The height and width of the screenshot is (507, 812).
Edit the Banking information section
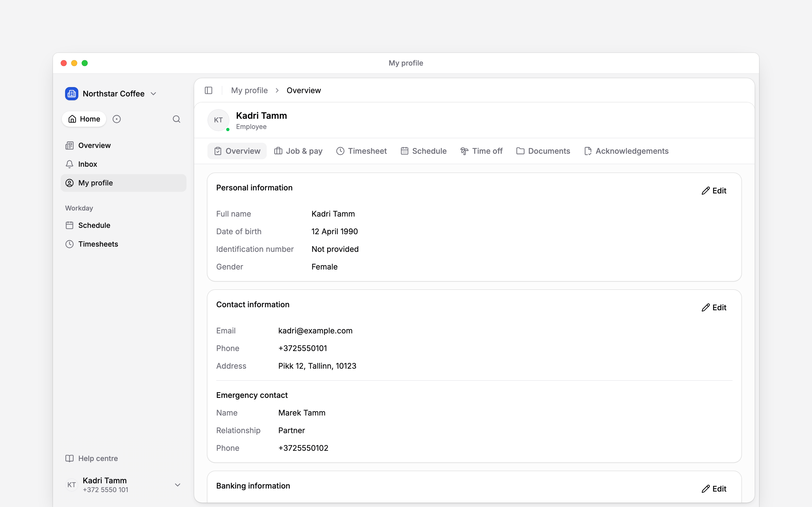[714, 489]
